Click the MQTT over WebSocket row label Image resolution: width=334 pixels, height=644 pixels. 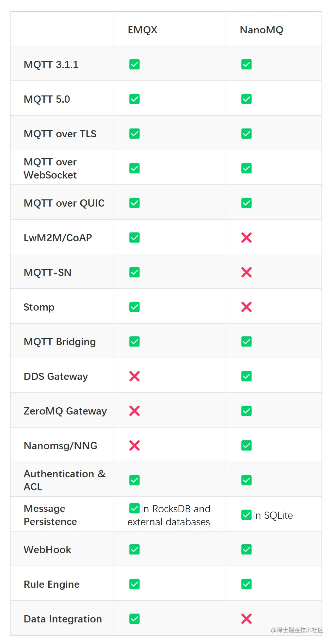tap(50, 168)
